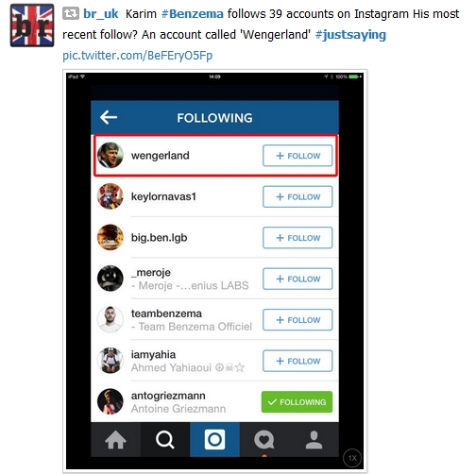Screen dimensions: 476x474
Task: Follow the big.ben.lgb account
Action: (297, 238)
